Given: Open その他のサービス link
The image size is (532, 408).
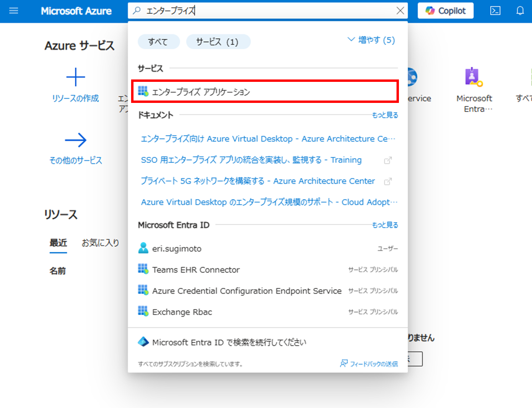Looking at the screenshot, I should pos(75,160).
